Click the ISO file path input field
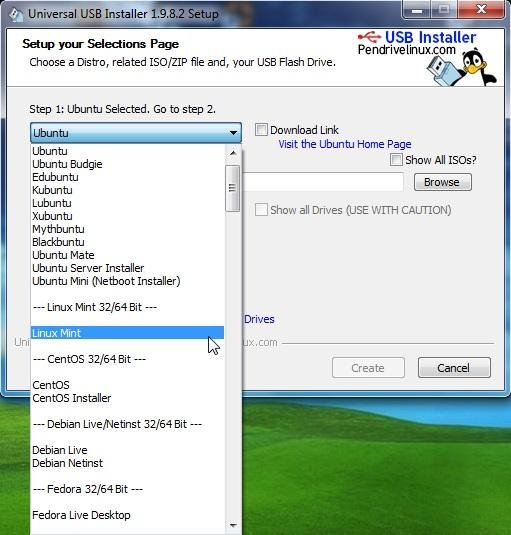511x535 pixels. pyautogui.click(x=323, y=182)
